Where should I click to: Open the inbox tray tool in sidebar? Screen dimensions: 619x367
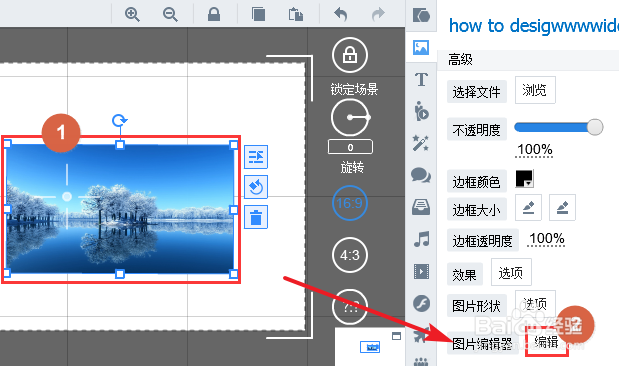[x=421, y=207]
